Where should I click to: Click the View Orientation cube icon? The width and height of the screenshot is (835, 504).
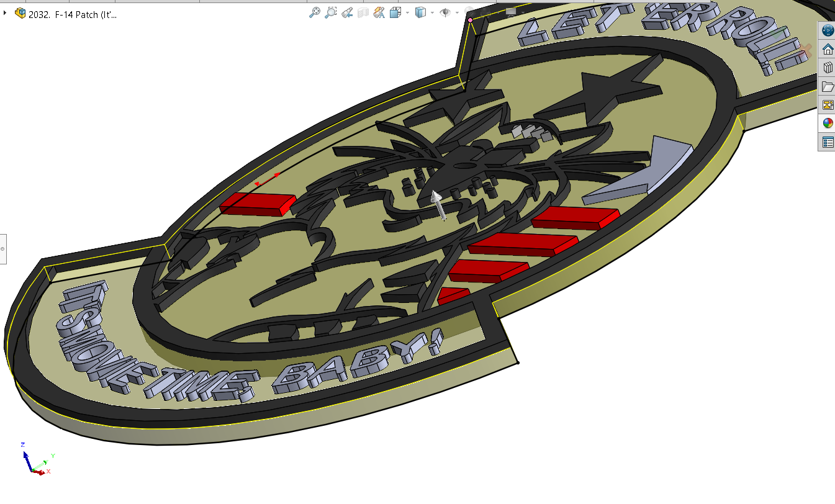click(395, 12)
